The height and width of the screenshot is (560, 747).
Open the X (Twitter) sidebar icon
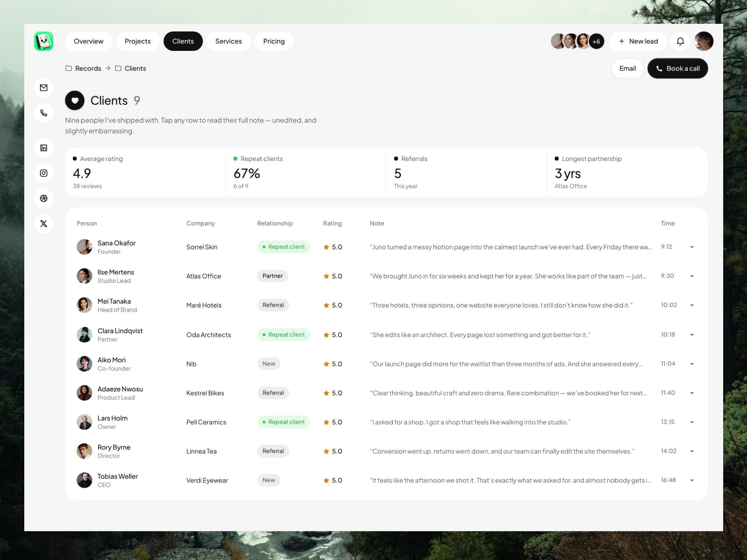click(43, 224)
